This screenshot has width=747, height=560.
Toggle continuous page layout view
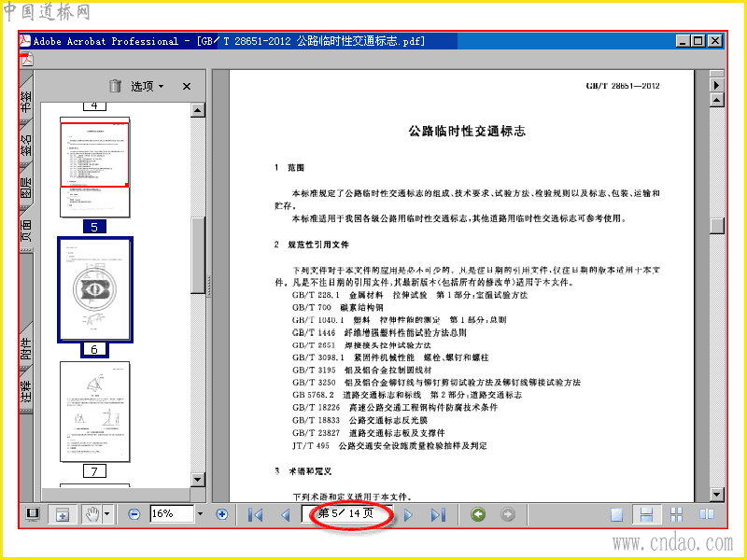click(x=646, y=515)
